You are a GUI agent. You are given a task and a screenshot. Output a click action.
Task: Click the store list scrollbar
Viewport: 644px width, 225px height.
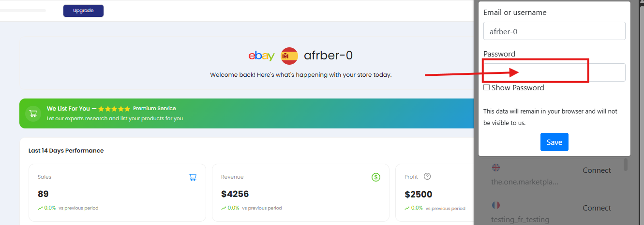(625, 165)
